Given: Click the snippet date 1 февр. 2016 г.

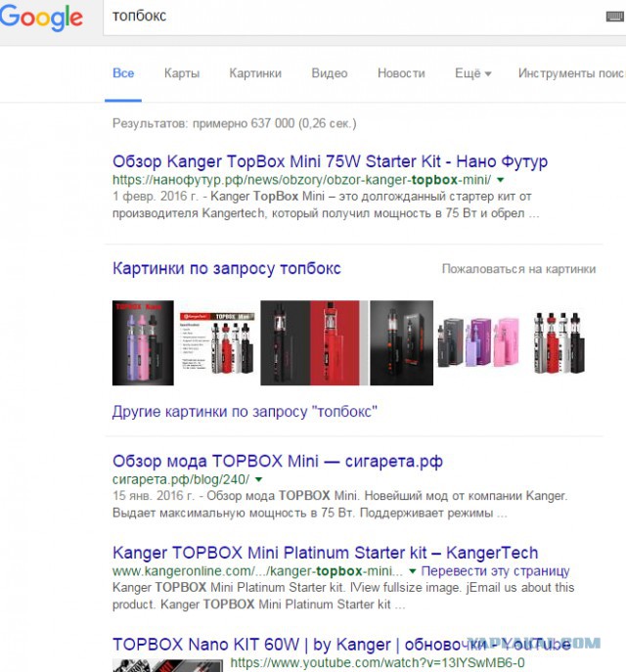Looking at the screenshot, I should tap(156, 197).
